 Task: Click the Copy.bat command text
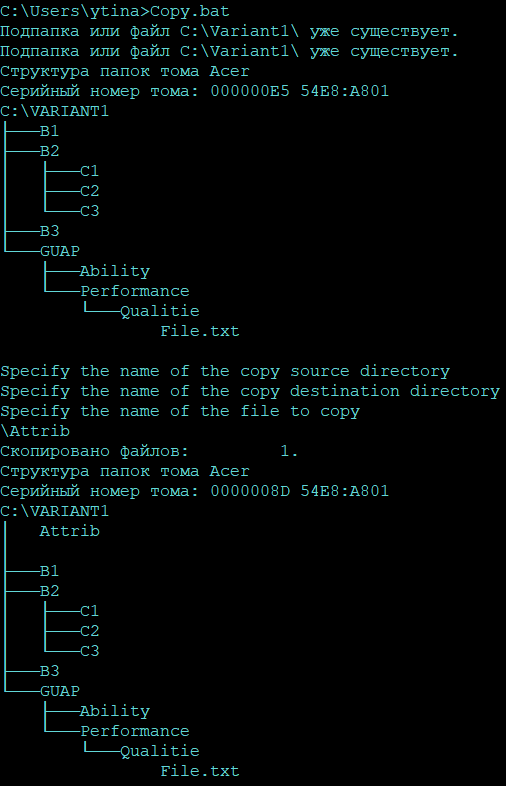[190, 11]
